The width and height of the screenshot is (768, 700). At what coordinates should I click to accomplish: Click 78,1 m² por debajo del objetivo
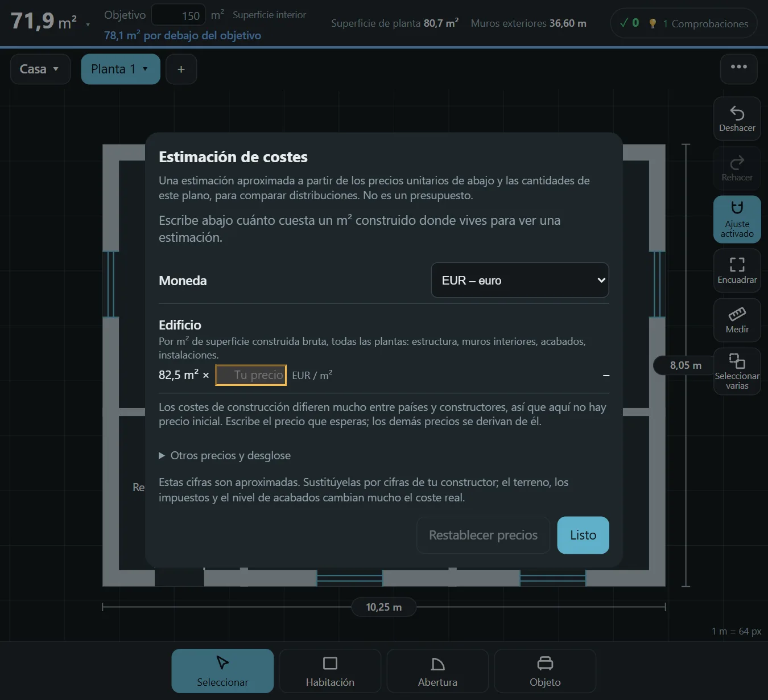[x=183, y=35]
